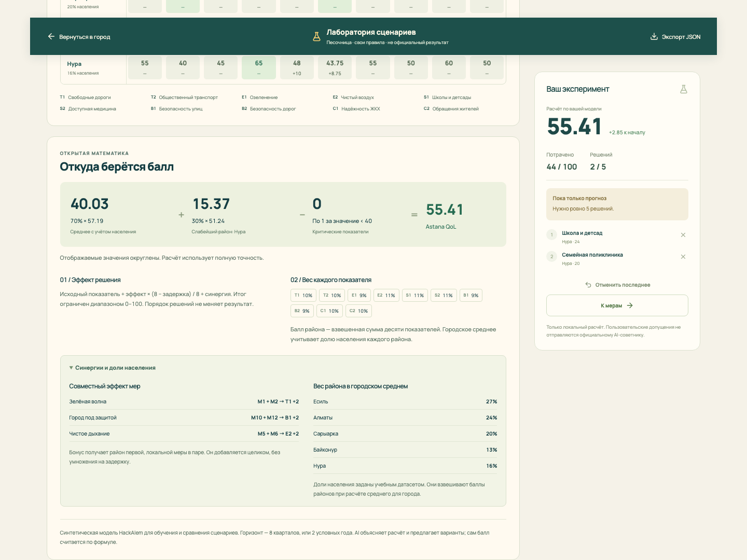Click the S2 11% weight chip
Viewport: 747px width, 560px height.
coord(444,296)
